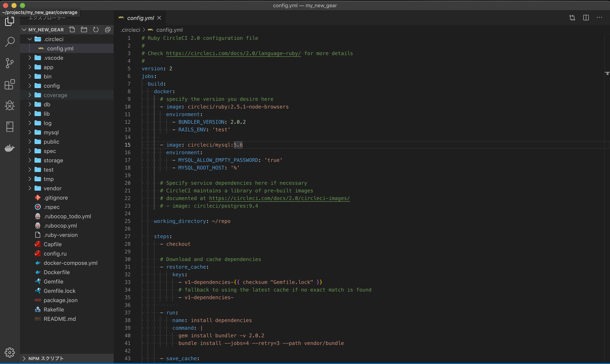The image size is (610, 364).
Task: Open the Rakefile
Action: (67, 310)
